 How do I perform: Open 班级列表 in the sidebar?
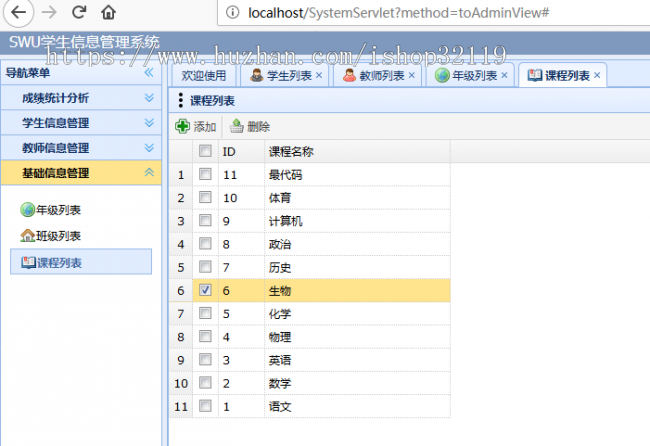click(x=58, y=236)
